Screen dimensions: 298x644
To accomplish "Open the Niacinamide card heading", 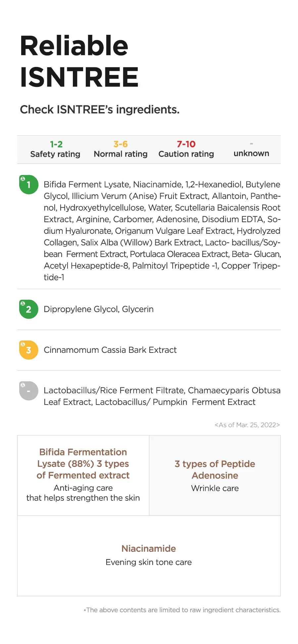I will coord(149,548).
